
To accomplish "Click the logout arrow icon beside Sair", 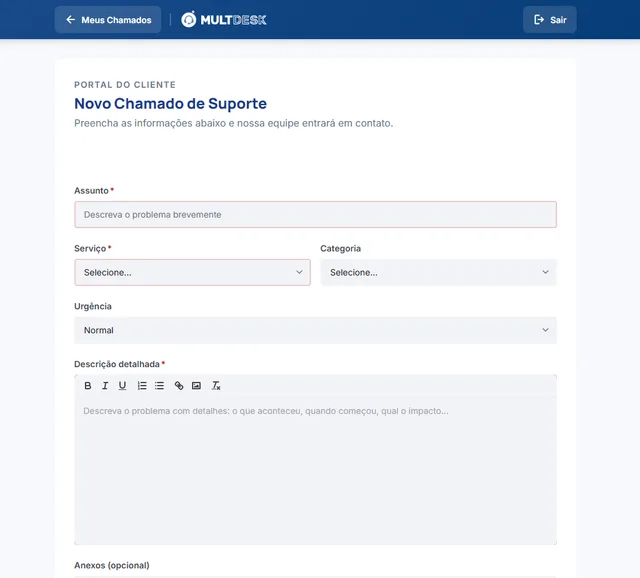I will (x=539, y=20).
